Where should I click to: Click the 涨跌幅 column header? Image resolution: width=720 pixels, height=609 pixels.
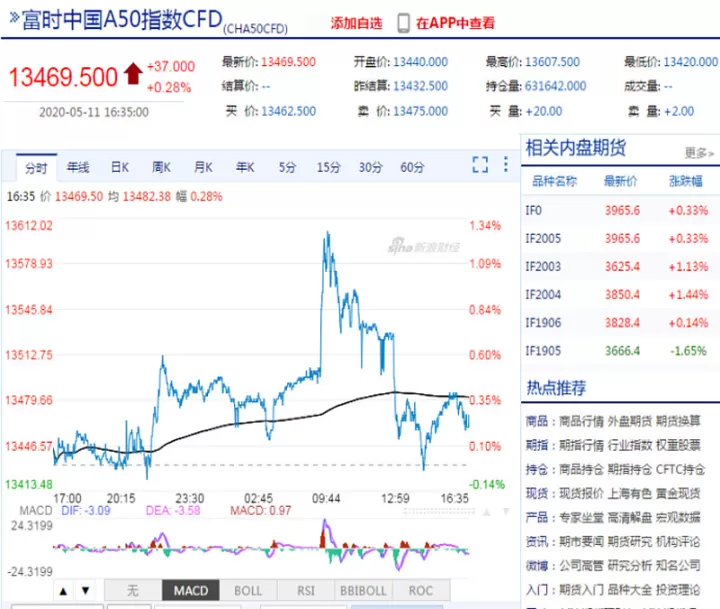(x=686, y=181)
